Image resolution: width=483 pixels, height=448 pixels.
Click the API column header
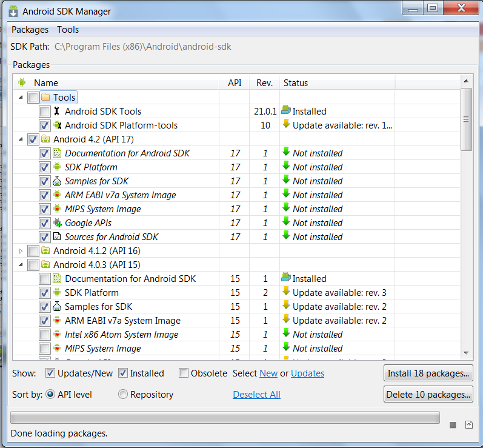(235, 82)
